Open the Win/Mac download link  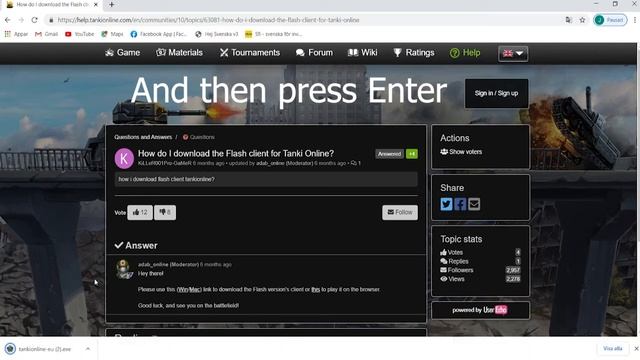[189, 289]
